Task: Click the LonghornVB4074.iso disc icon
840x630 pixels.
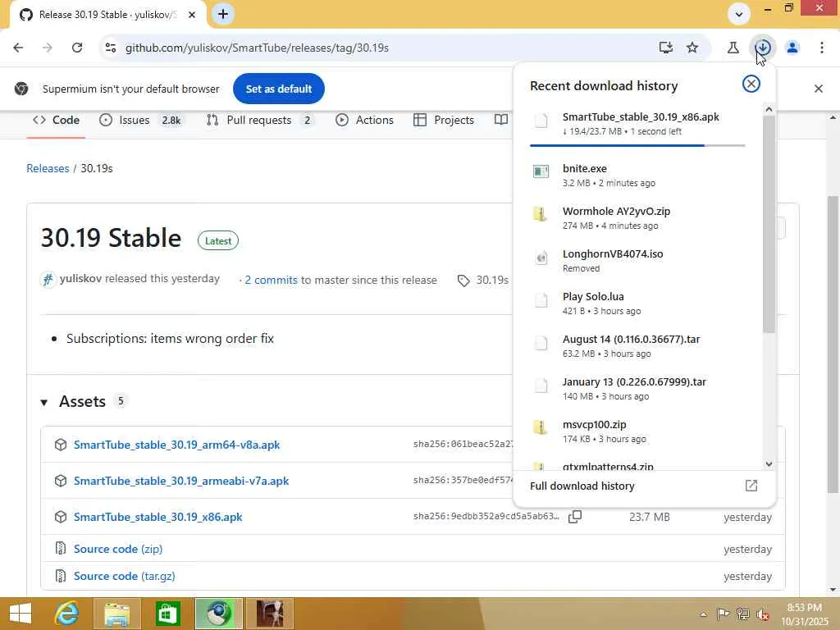Action: [x=541, y=258]
